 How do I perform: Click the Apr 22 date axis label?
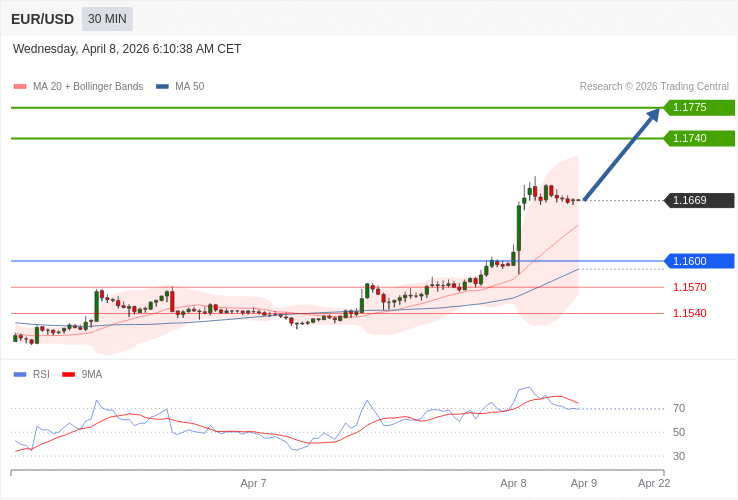[x=654, y=484]
